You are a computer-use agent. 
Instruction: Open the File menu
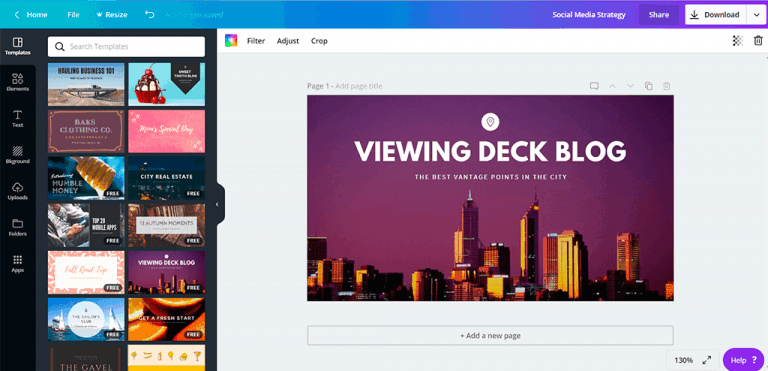(73, 15)
